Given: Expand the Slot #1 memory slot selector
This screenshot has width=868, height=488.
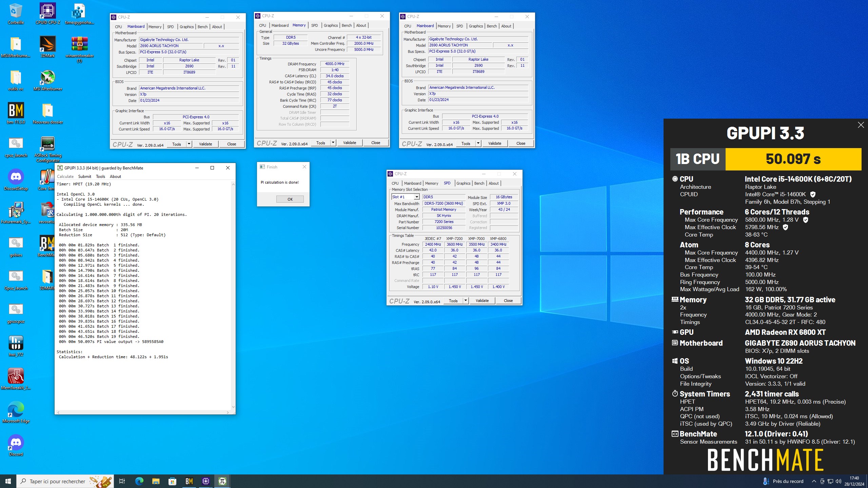Looking at the screenshot, I should 417,197.
